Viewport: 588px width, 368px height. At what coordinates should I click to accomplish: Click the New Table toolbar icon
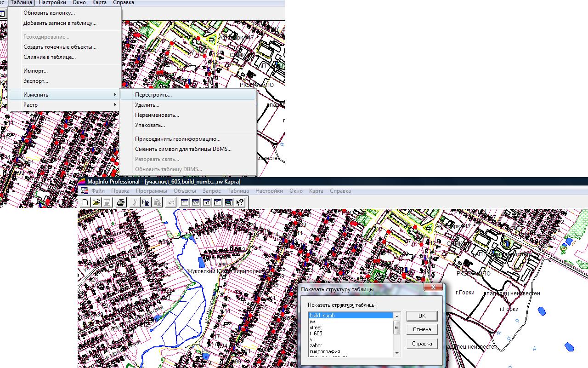point(85,202)
